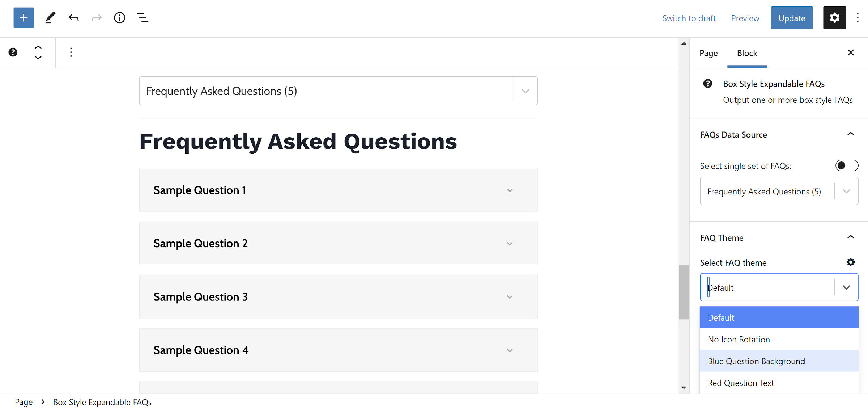868x408 pixels.
Task: Undo the last change
Action: coord(73,17)
